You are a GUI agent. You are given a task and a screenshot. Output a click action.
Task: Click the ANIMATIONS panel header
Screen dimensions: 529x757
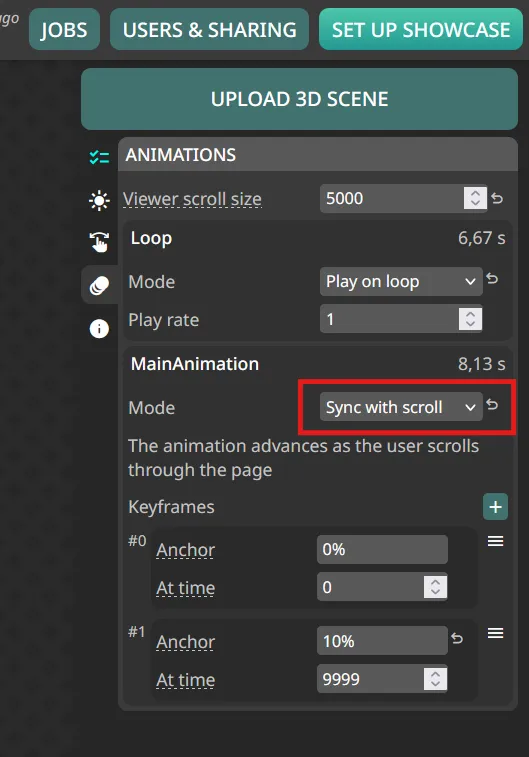318,154
